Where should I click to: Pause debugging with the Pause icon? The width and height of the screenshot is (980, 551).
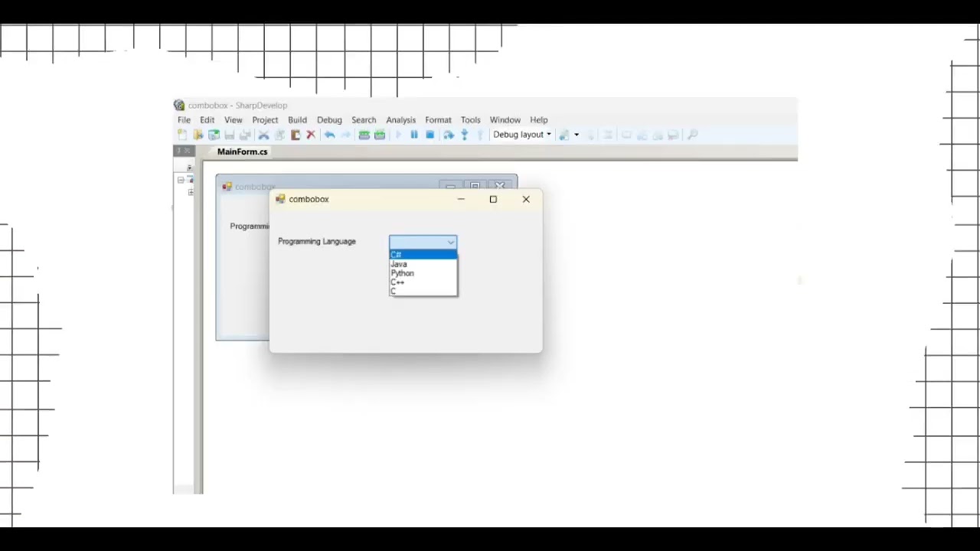pos(414,135)
